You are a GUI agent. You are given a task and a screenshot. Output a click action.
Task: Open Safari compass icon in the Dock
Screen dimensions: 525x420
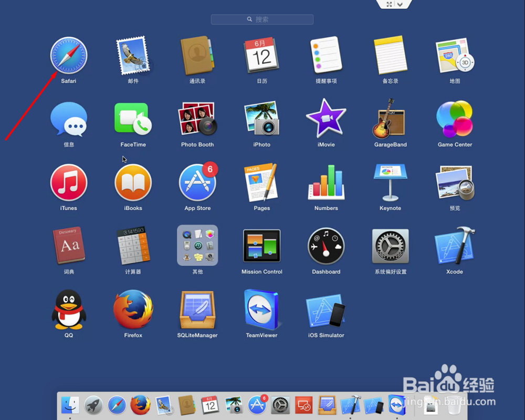pyautogui.click(x=117, y=405)
